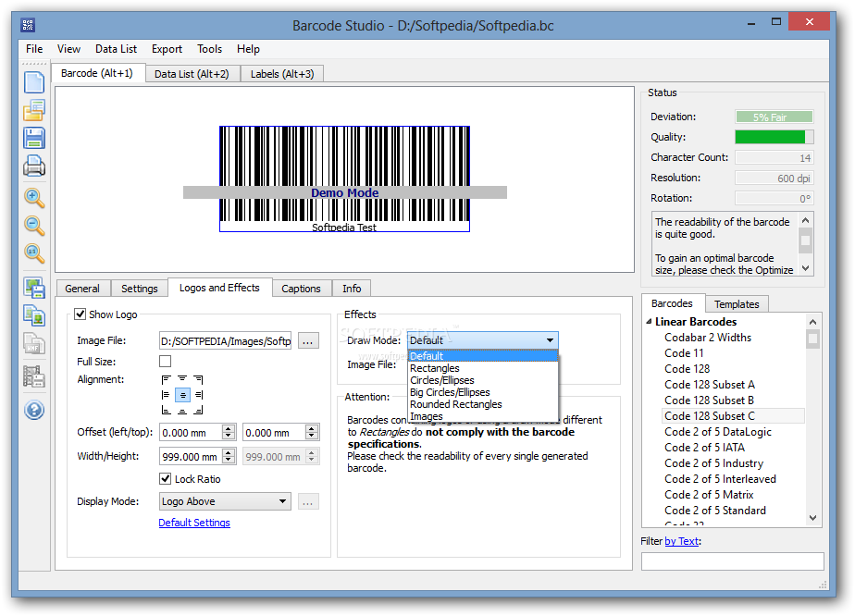Screen dimensions: 855x616
Task: Click the Export image to file icon
Action: coord(34,288)
